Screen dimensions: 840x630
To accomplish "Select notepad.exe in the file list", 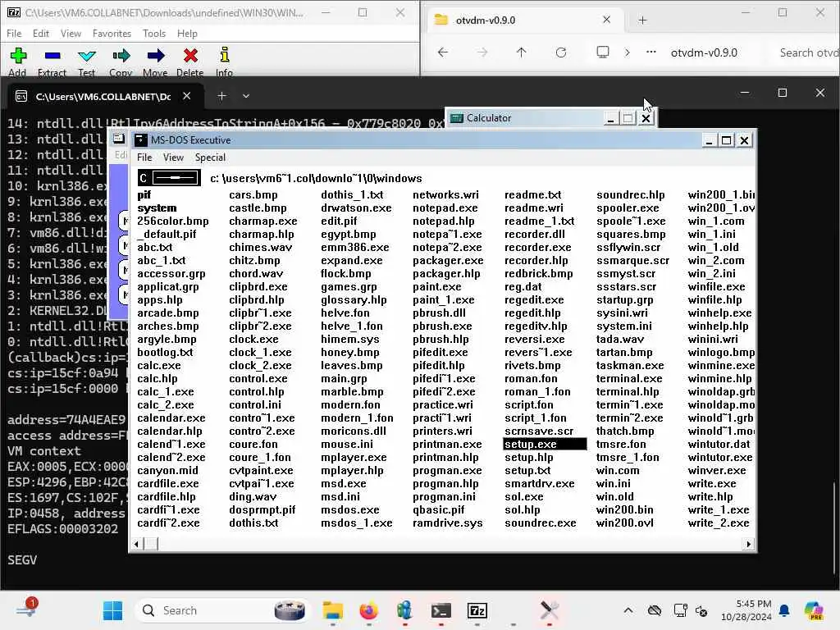I will coord(445,208).
